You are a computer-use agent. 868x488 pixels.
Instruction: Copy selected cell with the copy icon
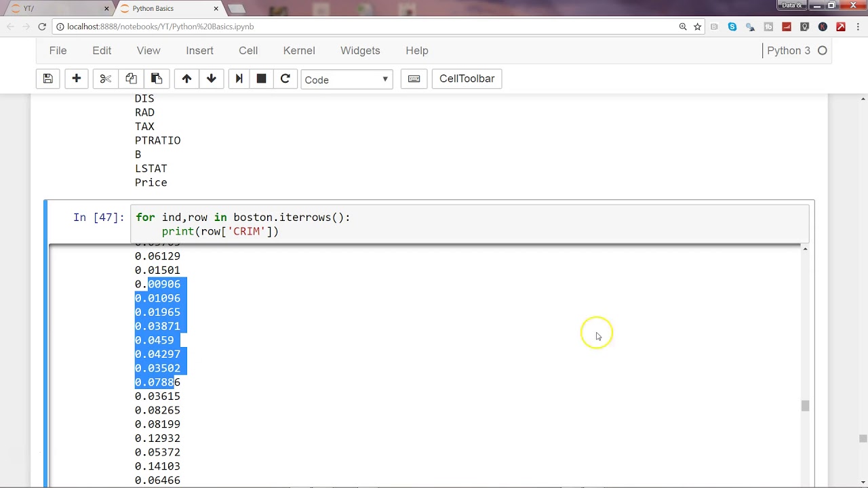tap(131, 79)
